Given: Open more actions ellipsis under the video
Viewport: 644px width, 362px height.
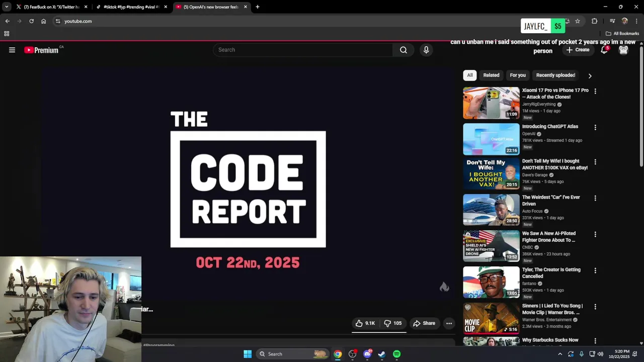Looking at the screenshot, I should tap(449, 323).
